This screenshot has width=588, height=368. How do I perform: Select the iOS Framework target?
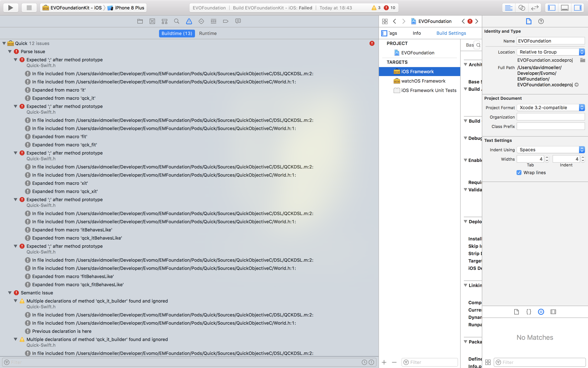[x=420, y=72]
